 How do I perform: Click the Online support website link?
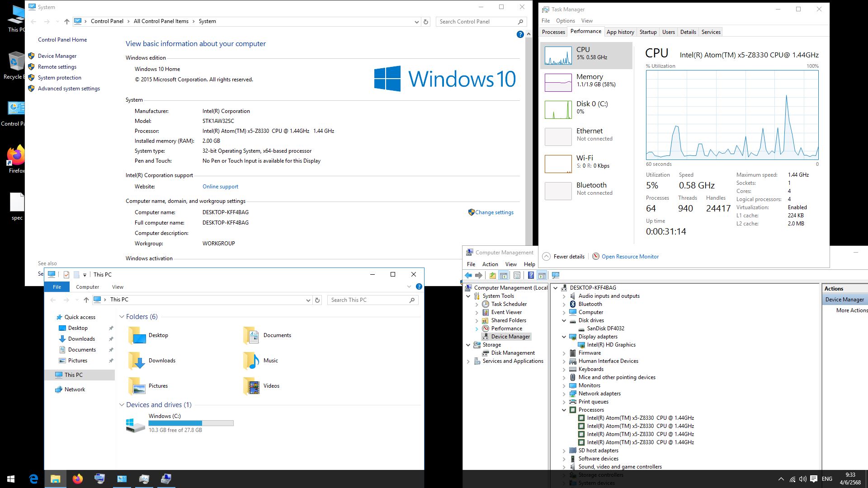[x=220, y=187]
